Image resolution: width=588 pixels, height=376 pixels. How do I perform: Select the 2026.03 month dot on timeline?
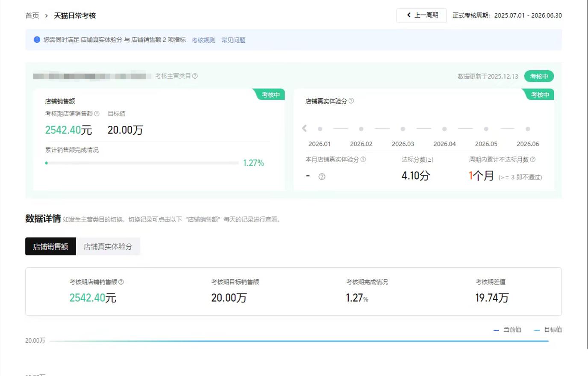point(403,129)
